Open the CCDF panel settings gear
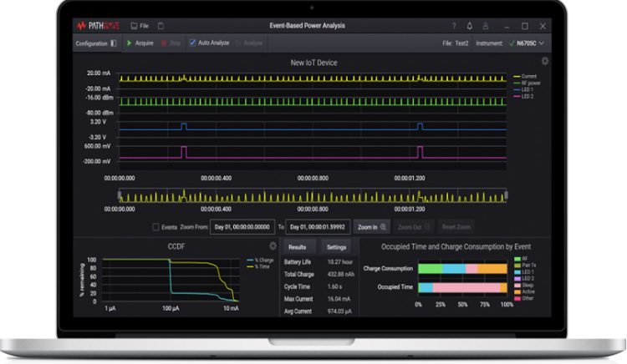Viewport: 627px width, 364px height. 273,246
